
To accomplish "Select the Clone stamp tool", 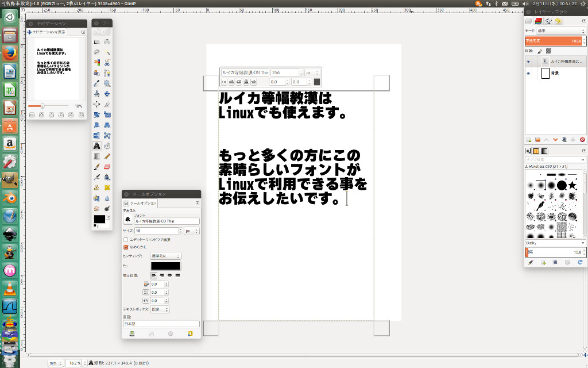I will [x=96, y=187].
